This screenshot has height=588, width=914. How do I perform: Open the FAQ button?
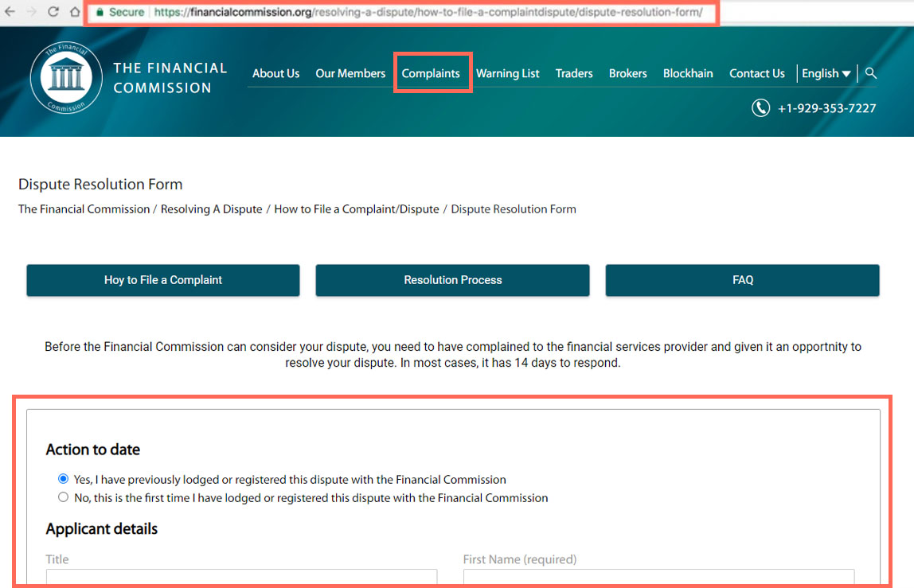pyautogui.click(x=742, y=280)
